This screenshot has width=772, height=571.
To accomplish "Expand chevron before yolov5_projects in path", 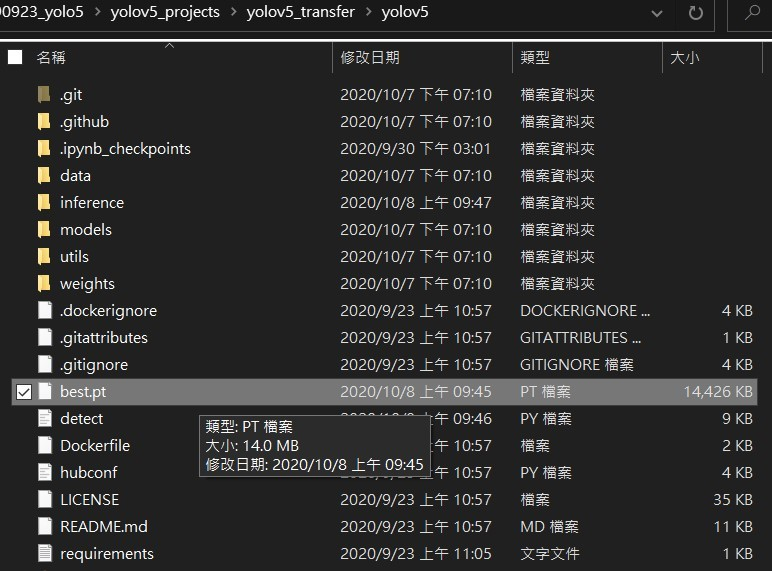I will 97,12.
